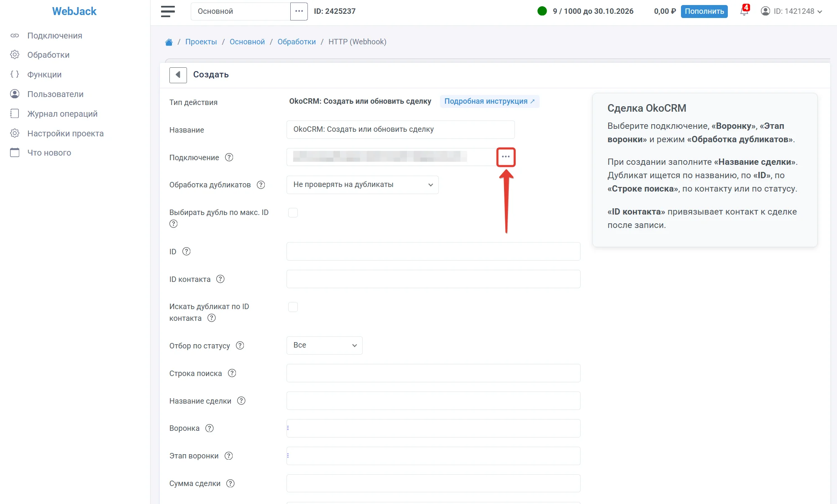Viewport: 837px width, 504px height.
Task: Focus the Строка поиска input field
Action: click(433, 373)
